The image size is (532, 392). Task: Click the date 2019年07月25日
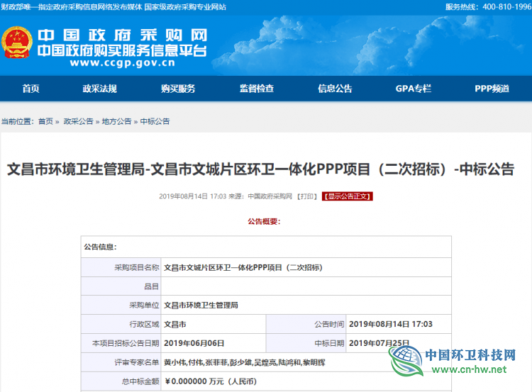[x=379, y=343]
